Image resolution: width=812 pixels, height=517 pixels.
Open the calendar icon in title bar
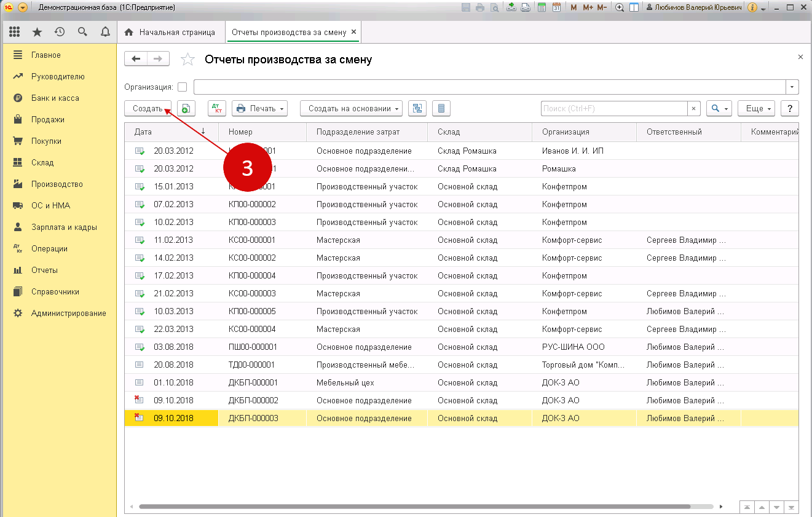tap(556, 8)
